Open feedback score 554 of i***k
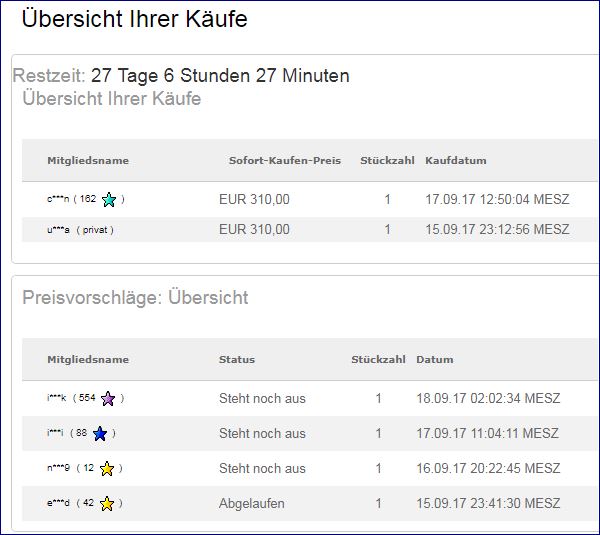The height and width of the screenshot is (535, 600). pyautogui.click(x=87, y=399)
